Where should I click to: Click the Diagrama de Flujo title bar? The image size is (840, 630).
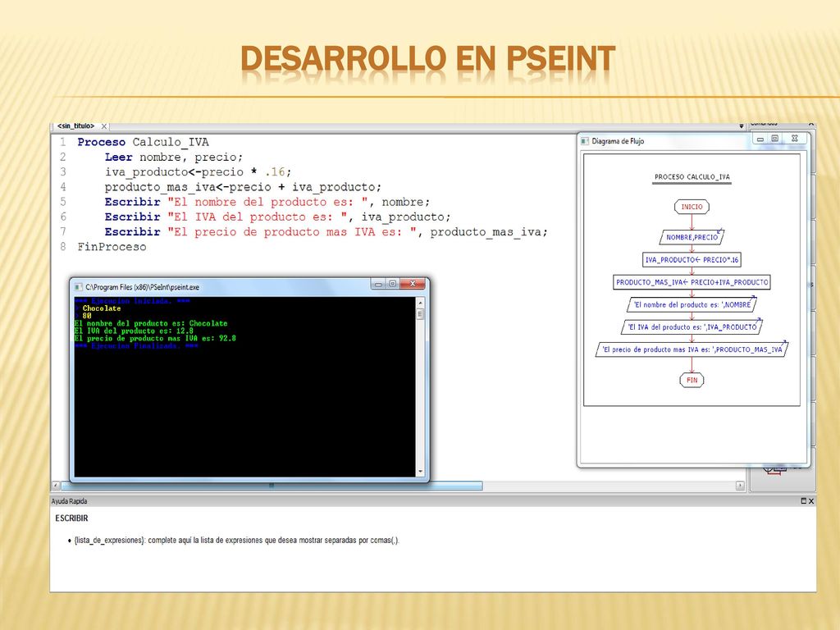click(664, 141)
